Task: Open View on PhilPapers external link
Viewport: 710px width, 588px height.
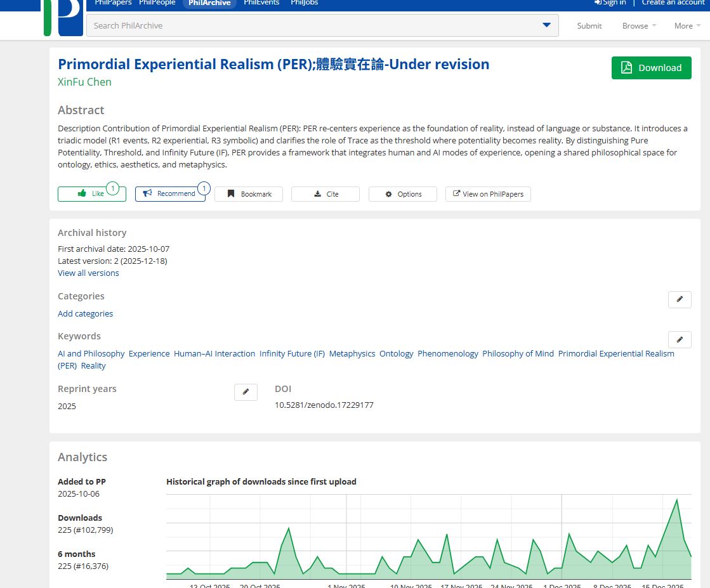Action: [488, 194]
